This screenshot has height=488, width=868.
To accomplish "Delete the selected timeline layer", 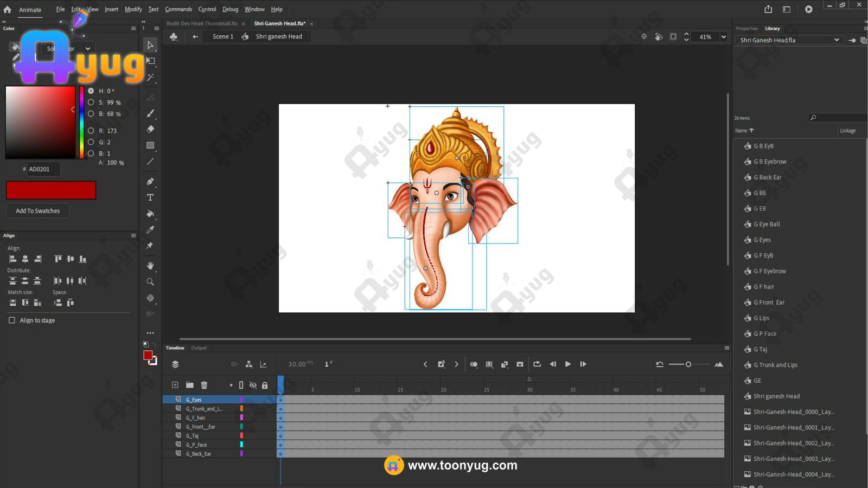I will pyautogui.click(x=205, y=385).
